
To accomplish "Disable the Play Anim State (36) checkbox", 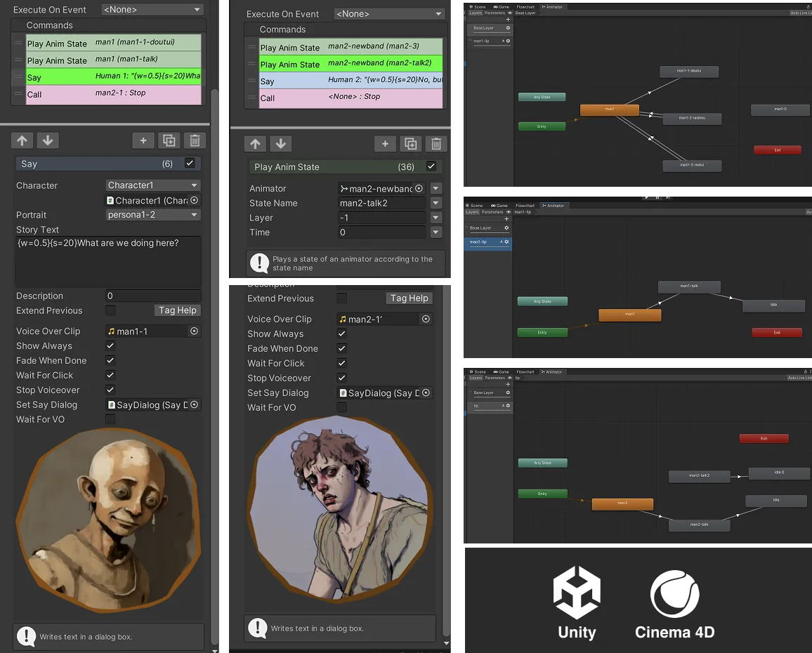I will coord(431,167).
